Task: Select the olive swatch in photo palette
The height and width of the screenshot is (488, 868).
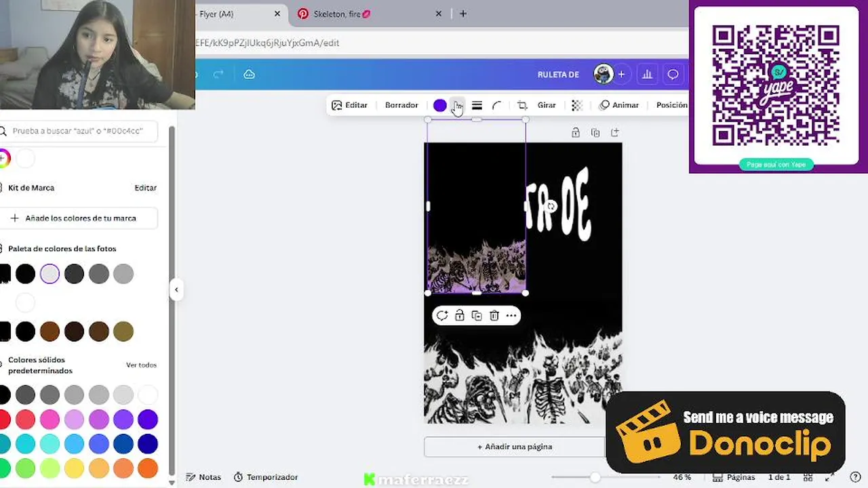Action: point(123,331)
